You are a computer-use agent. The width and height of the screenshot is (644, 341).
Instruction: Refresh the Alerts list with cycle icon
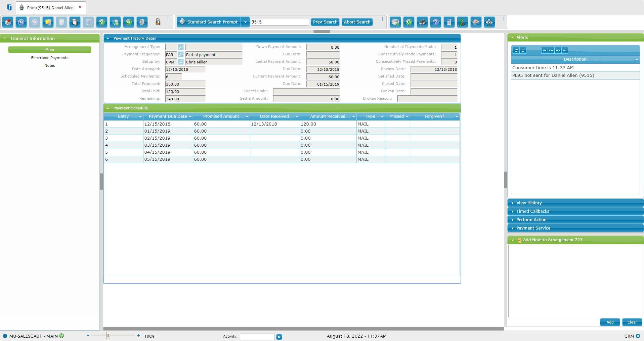click(516, 50)
